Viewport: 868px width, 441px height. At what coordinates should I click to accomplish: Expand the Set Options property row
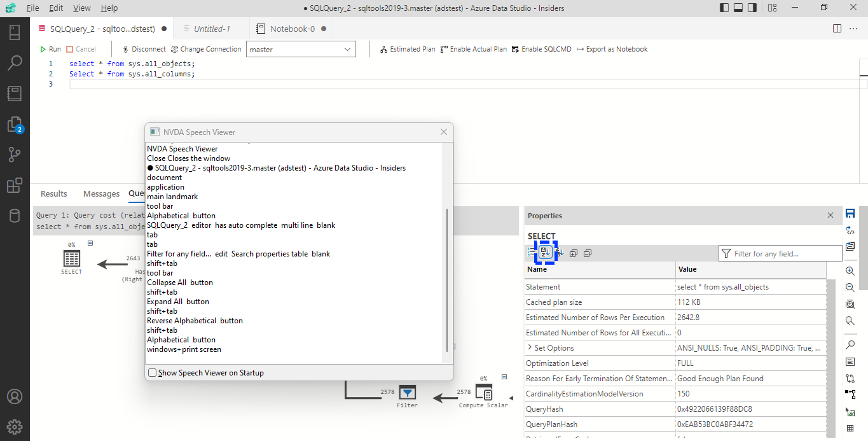click(530, 347)
